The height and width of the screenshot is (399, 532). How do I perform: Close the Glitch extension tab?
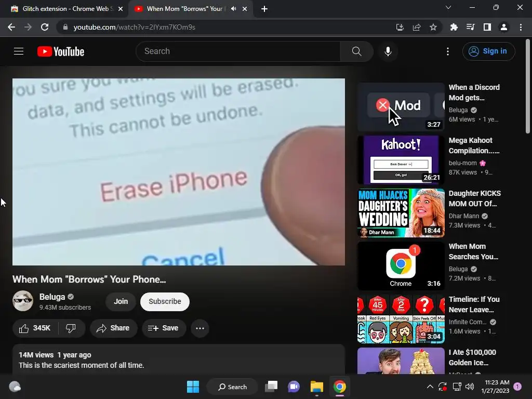pyautogui.click(x=121, y=9)
